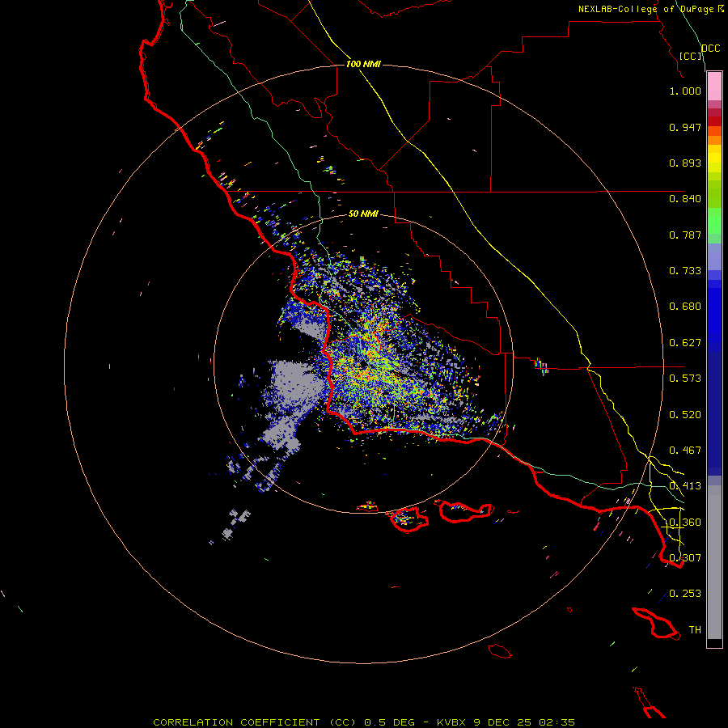Select the 0.467 scale value
This screenshot has height=728, width=728.
pyautogui.click(x=685, y=451)
